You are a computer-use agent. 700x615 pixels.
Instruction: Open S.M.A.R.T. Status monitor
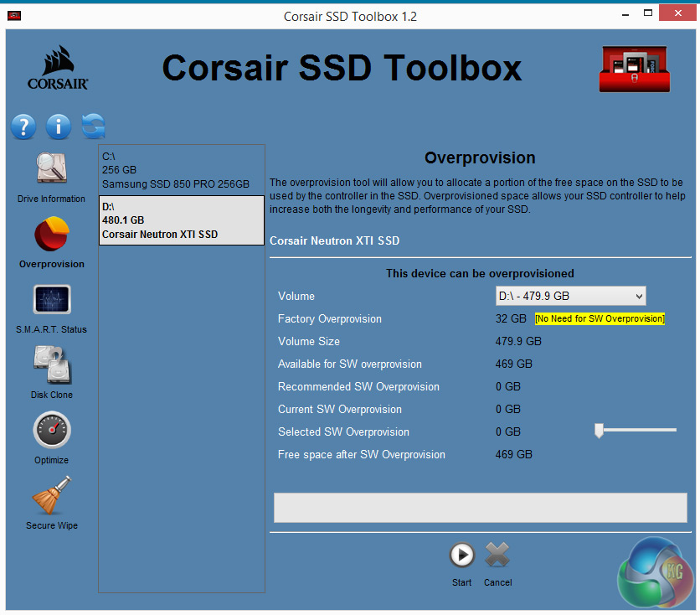51,301
